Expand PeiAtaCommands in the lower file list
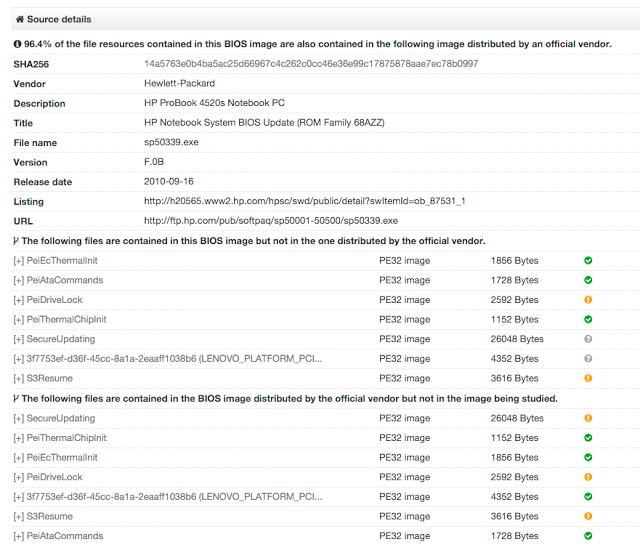This screenshot has height=550, width=640. (18, 536)
